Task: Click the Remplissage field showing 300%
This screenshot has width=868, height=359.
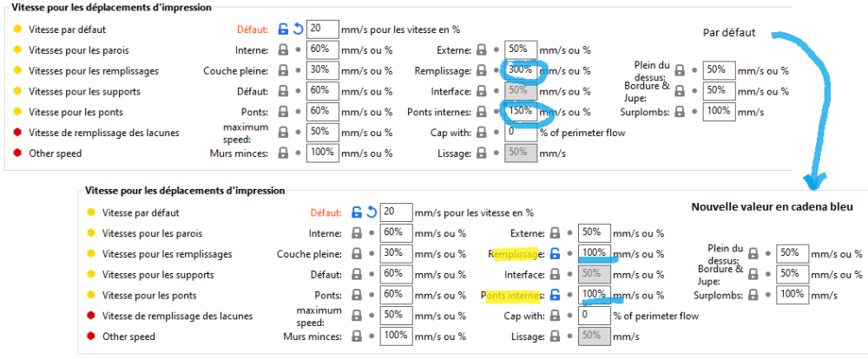Action: coord(521,70)
